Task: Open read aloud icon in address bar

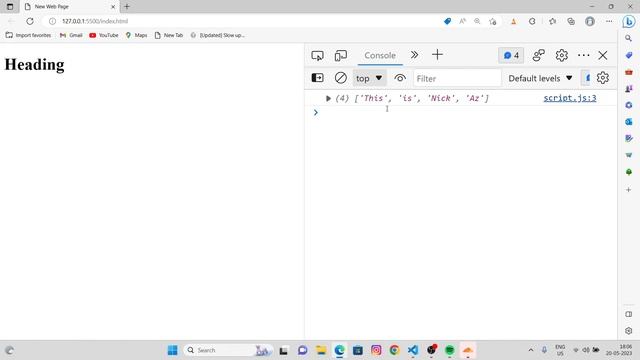Action: point(462,21)
